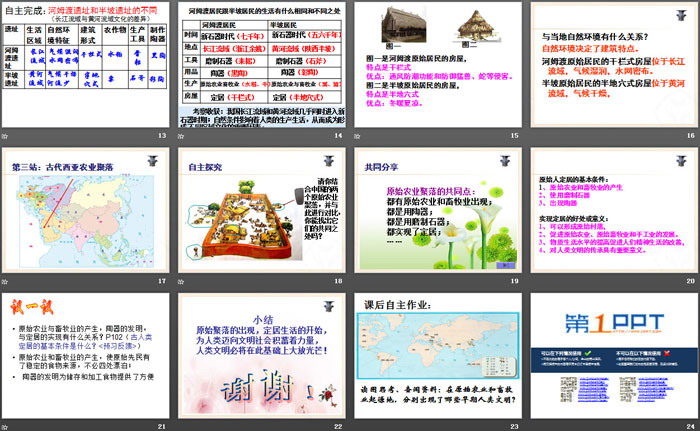Select slide 20 thumbnail with pink bullet list
Image resolution: width=700 pixels, height=431 pixels.
(x=614, y=210)
